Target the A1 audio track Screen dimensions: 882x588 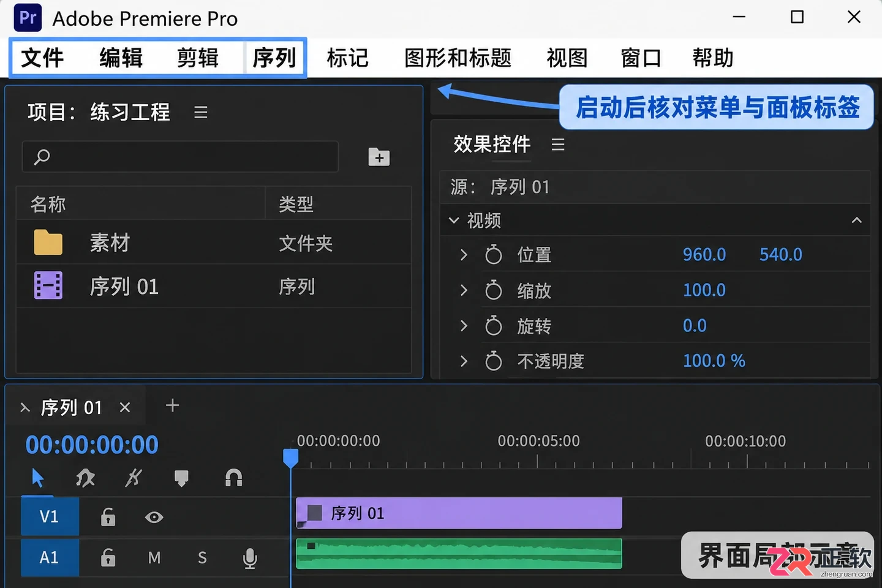pyautogui.click(x=50, y=557)
